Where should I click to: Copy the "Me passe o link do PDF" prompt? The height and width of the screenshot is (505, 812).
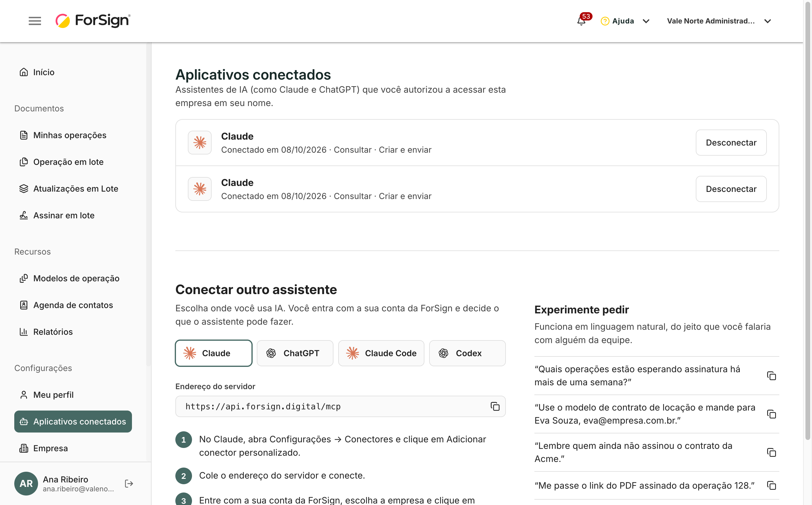pyautogui.click(x=771, y=486)
